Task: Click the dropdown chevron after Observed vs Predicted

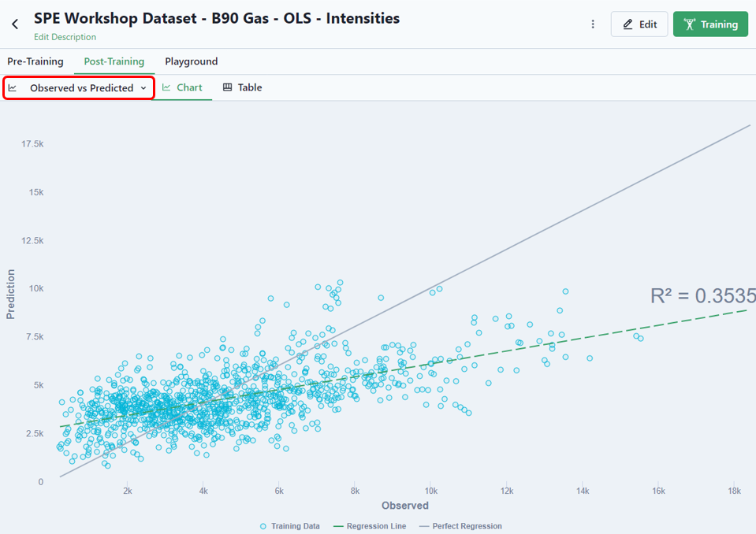Action: (x=143, y=88)
